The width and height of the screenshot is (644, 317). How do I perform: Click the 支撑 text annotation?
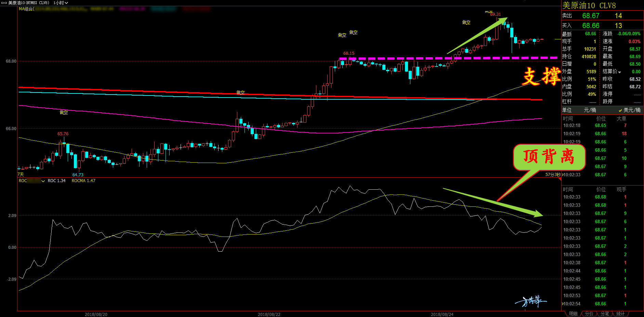[x=541, y=76]
